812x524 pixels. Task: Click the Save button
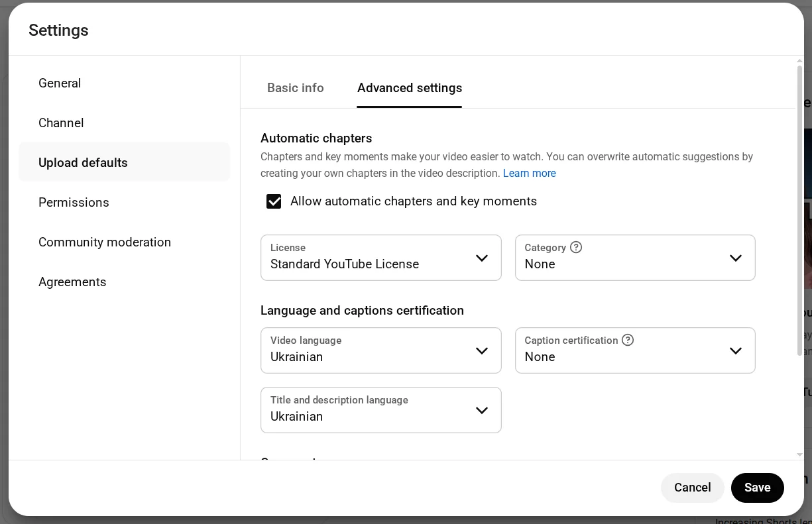[x=757, y=488]
